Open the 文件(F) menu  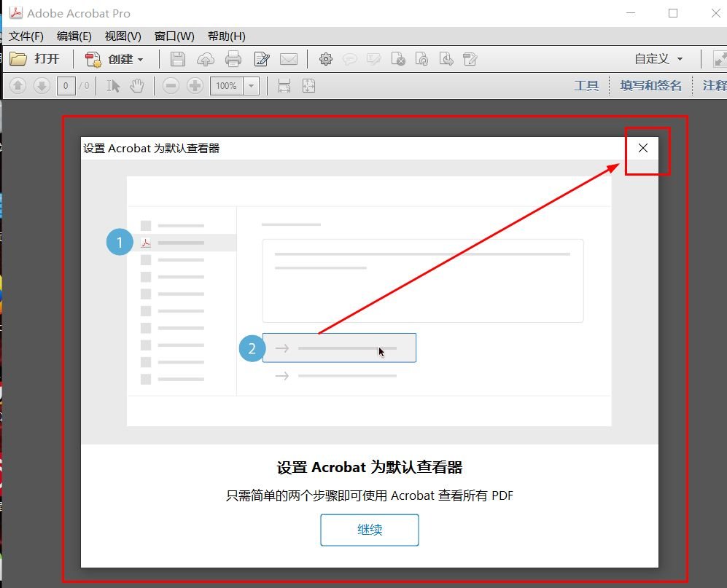tap(26, 35)
